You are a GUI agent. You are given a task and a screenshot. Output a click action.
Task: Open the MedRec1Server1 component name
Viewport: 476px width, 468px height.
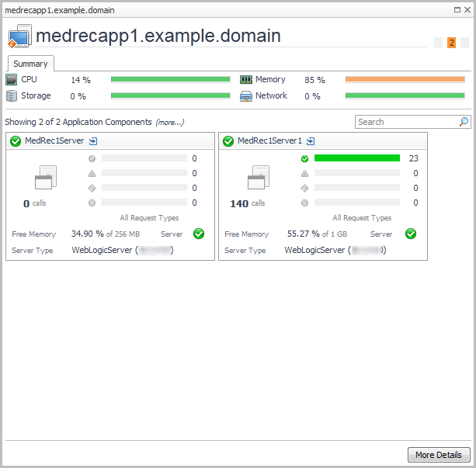coord(269,140)
